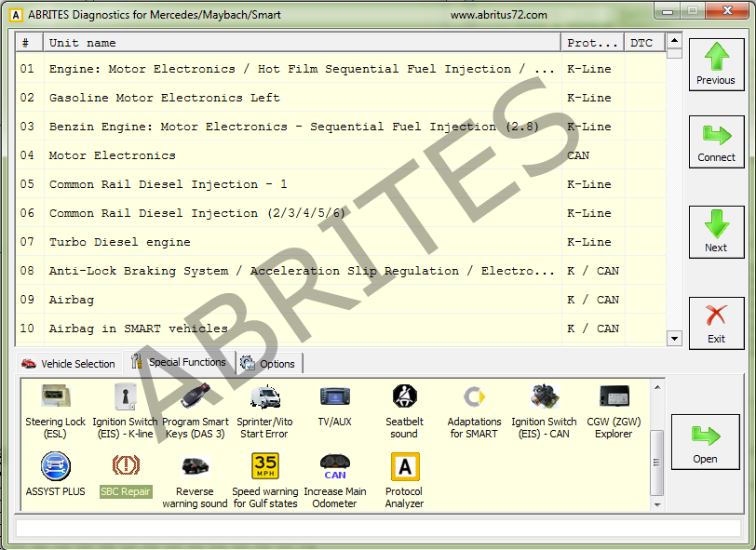Select row 09 Airbag
The width and height of the screenshot is (756, 550).
pyautogui.click(x=341, y=300)
